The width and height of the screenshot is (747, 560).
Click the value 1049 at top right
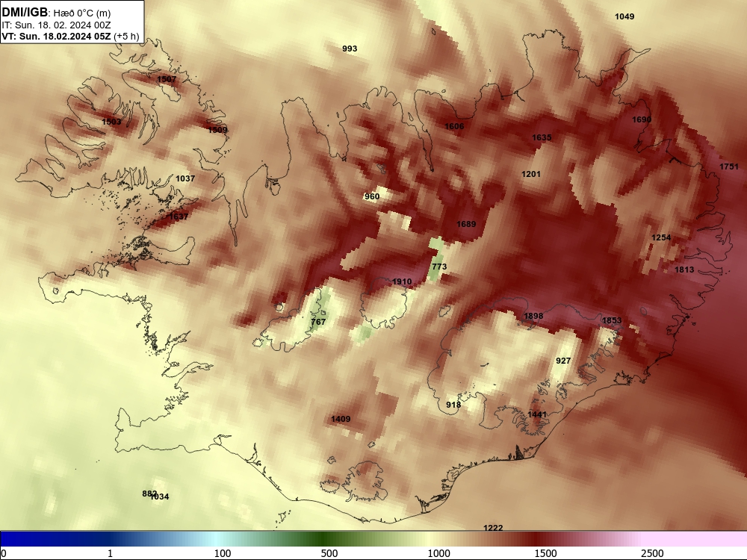pos(624,16)
